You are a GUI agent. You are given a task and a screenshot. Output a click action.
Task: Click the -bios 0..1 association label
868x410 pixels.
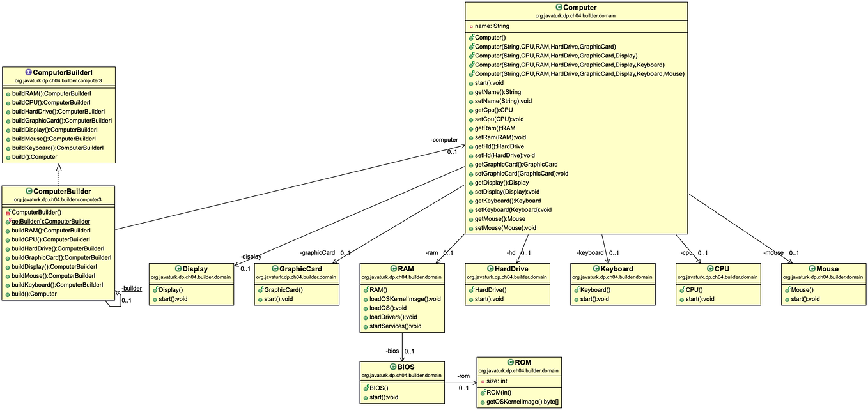pos(395,350)
